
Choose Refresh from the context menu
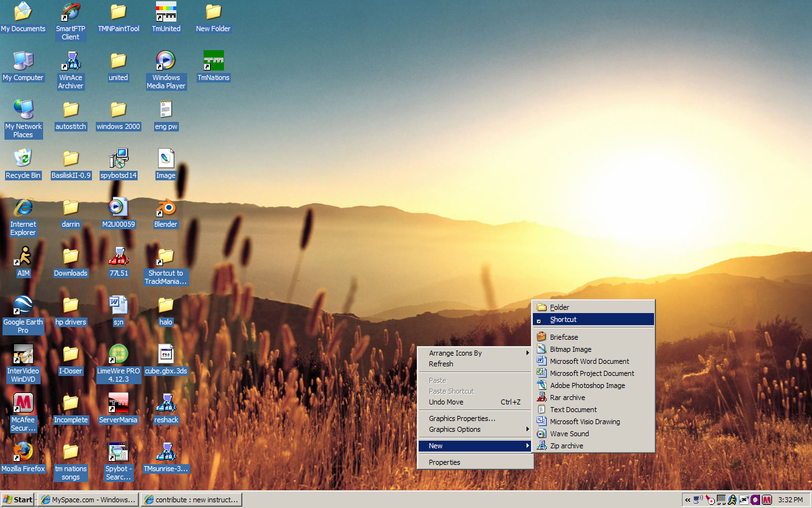point(475,364)
